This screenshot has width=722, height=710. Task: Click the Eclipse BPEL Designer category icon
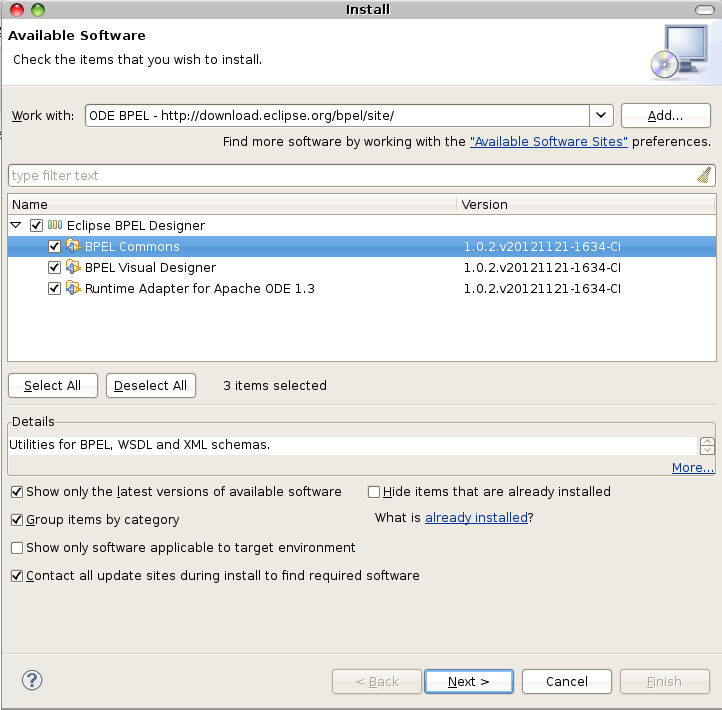pos(55,225)
